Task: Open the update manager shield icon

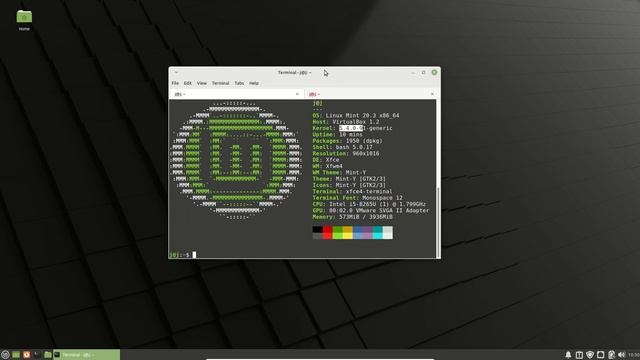Action: [x=590, y=355]
